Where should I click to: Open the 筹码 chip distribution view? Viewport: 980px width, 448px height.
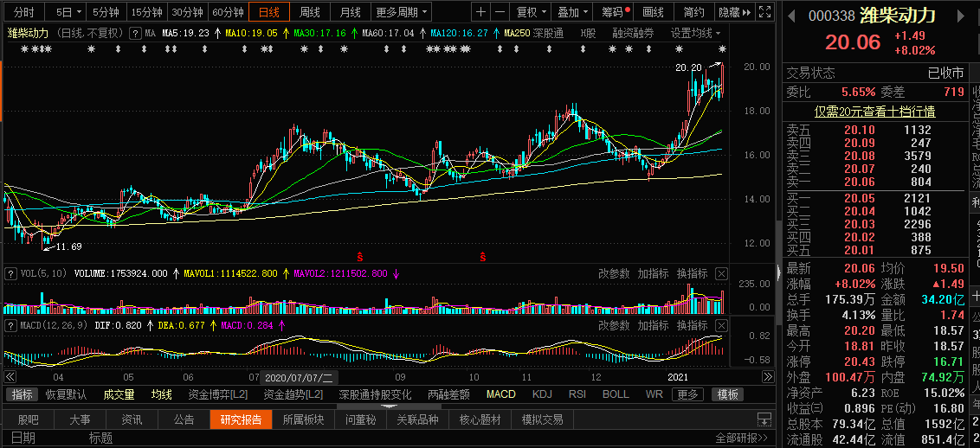615,12
